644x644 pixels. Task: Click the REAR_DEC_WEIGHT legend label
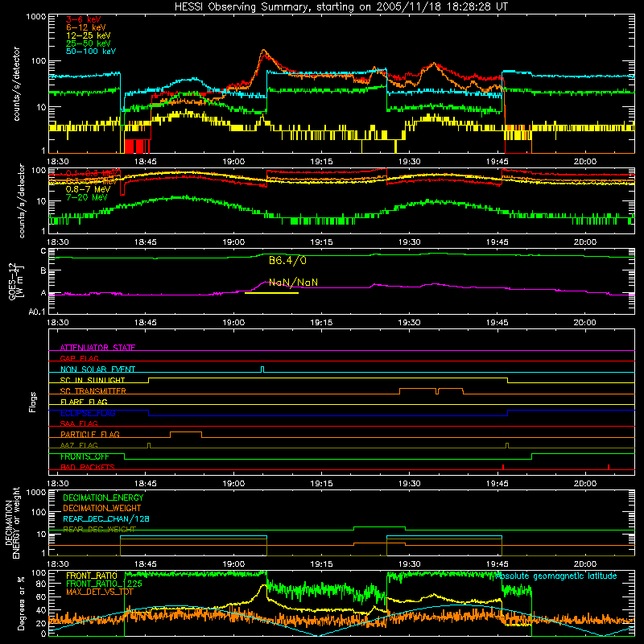(99, 529)
